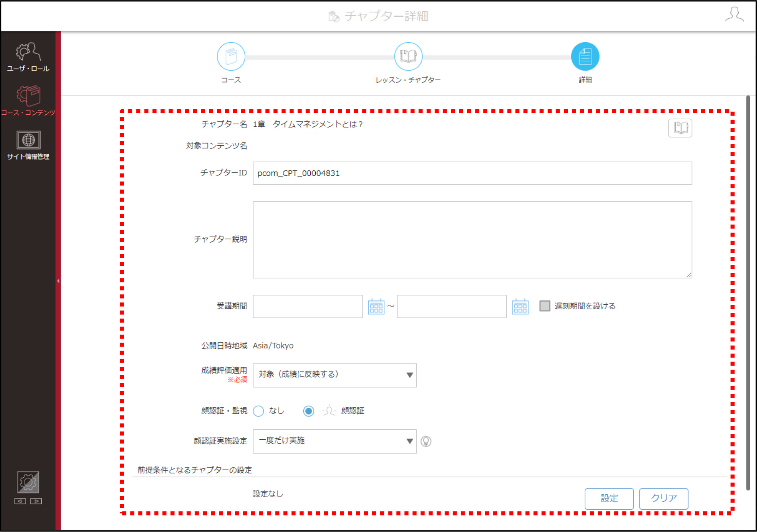Image resolution: width=757 pixels, height=532 pixels.
Task: Open the start date calendar picker
Action: click(x=376, y=307)
